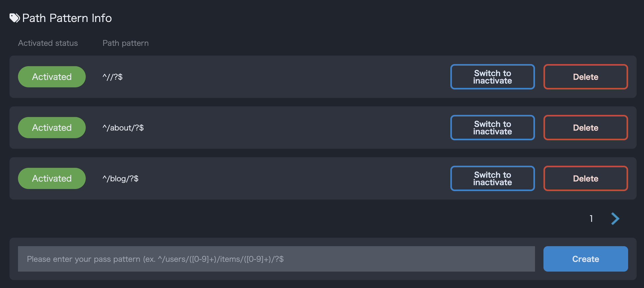
Task: Focus the path pattern input field
Action: (276, 259)
